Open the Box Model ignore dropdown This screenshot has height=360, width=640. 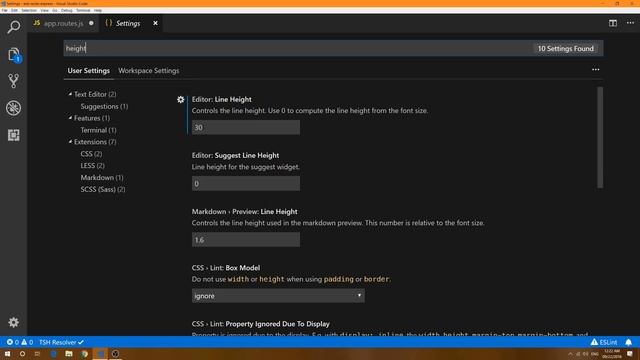[x=278, y=296]
